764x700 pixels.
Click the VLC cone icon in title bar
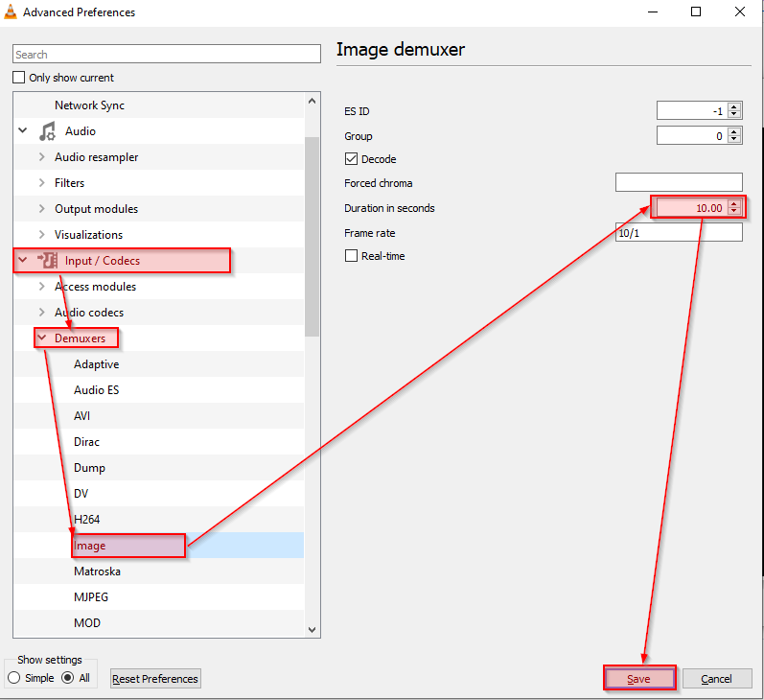point(11,12)
